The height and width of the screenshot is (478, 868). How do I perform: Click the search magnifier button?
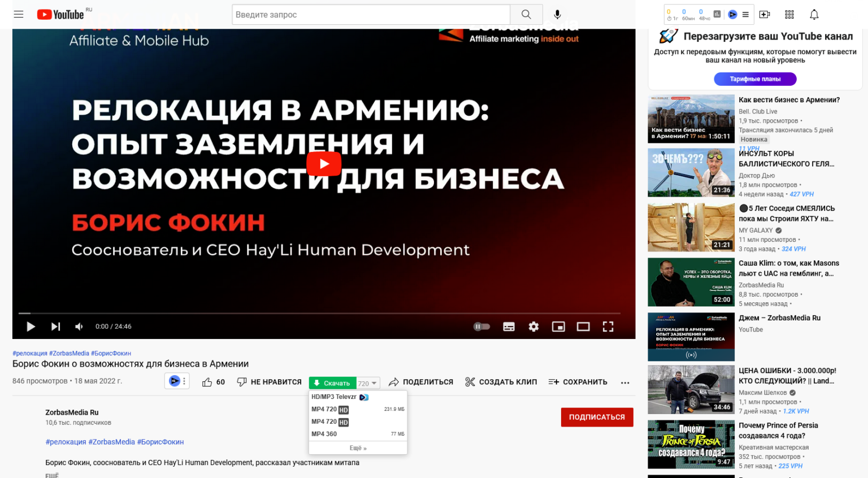coord(526,14)
